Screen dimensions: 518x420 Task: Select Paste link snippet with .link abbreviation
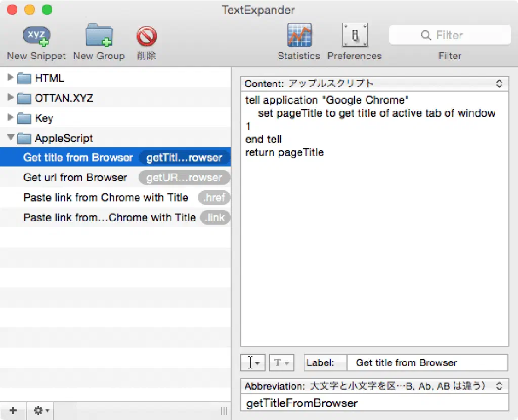pos(109,218)
